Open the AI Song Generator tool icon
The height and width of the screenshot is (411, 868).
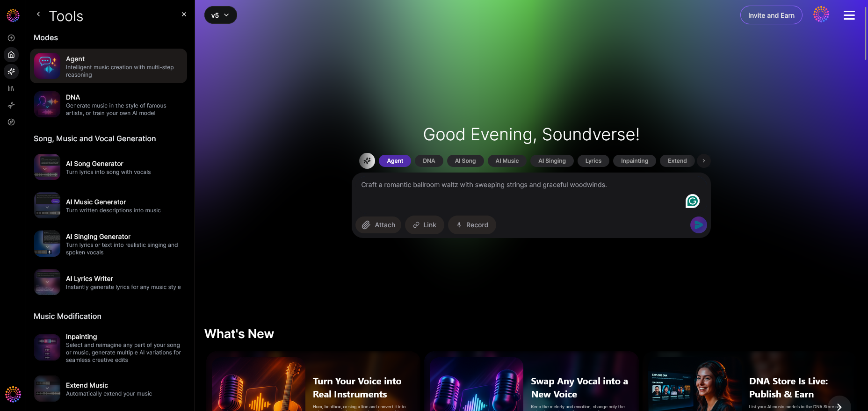47,167
